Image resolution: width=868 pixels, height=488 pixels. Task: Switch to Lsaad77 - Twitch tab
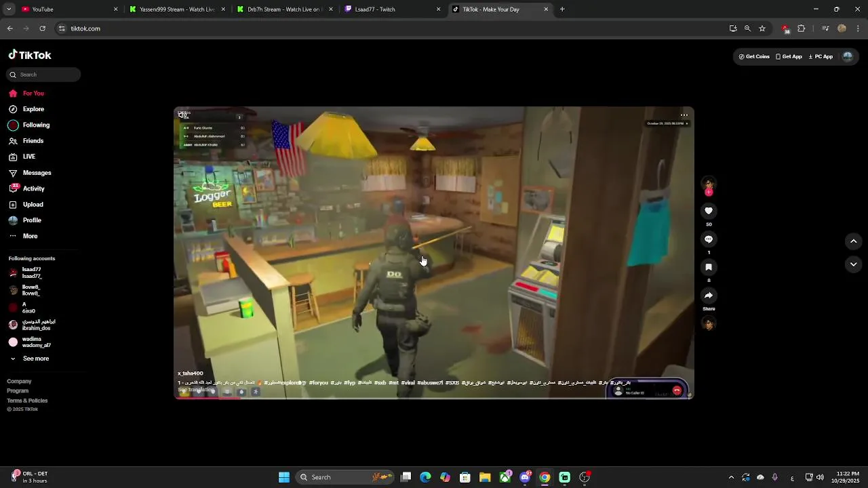(392, 9)
